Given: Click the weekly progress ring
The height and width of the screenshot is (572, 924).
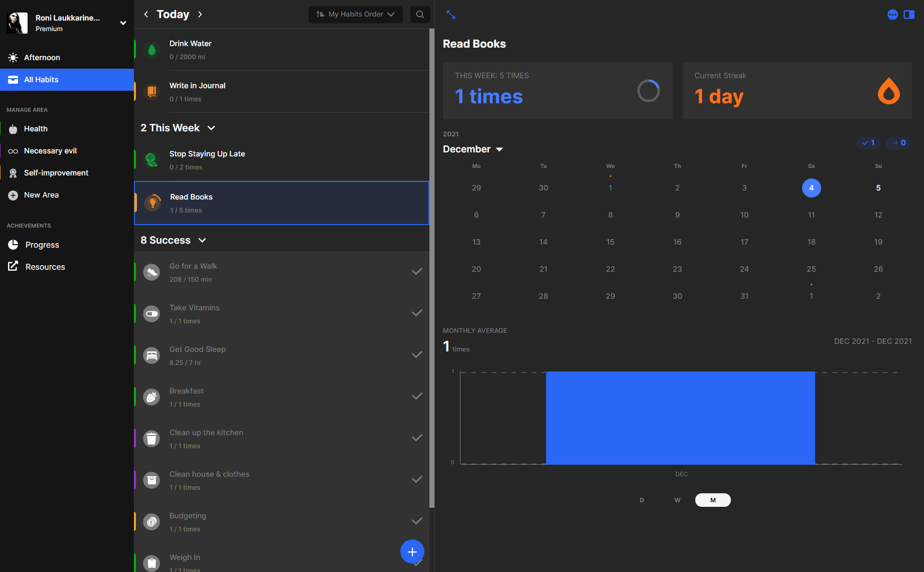Looking at the screenshot, I should click(x=648, y=91).
